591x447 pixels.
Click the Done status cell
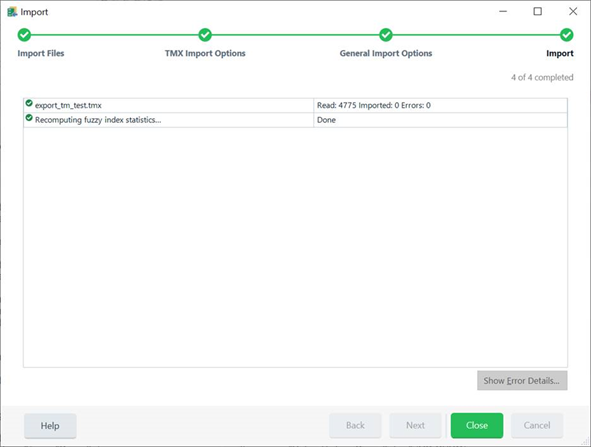click(x=440, y=120)
